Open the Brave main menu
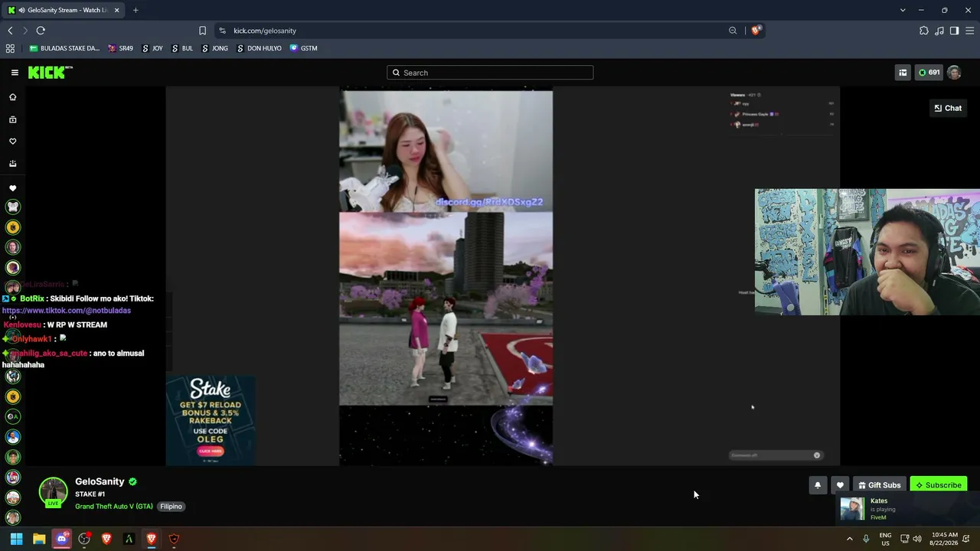 pos(970,31)
